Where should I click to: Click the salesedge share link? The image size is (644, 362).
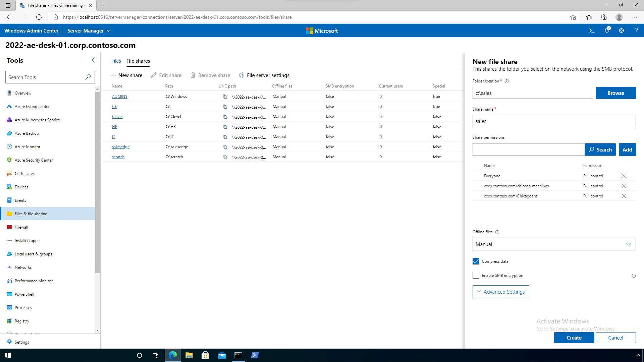click(x=120, y=146)
